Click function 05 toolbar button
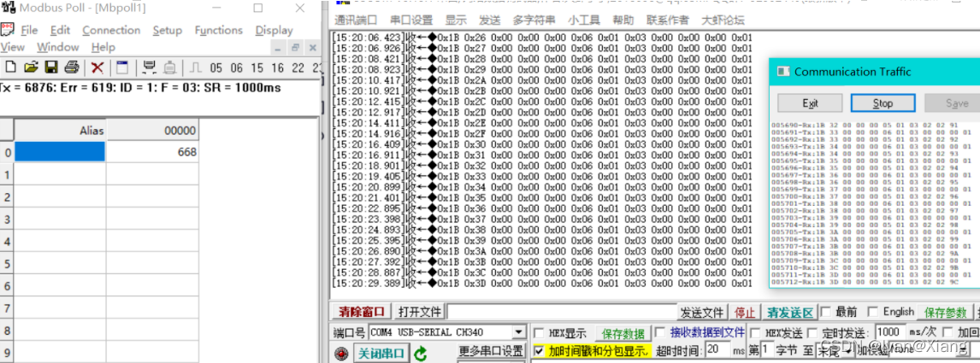This screenshot has width=980, height=363. [x=216, y=68]
